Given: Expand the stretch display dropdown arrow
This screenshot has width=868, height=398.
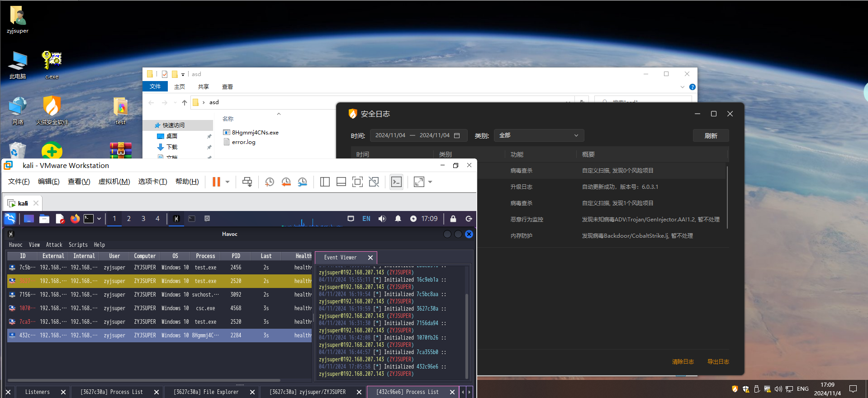Looking at the screenshot, I should click(x=430, y=182).
